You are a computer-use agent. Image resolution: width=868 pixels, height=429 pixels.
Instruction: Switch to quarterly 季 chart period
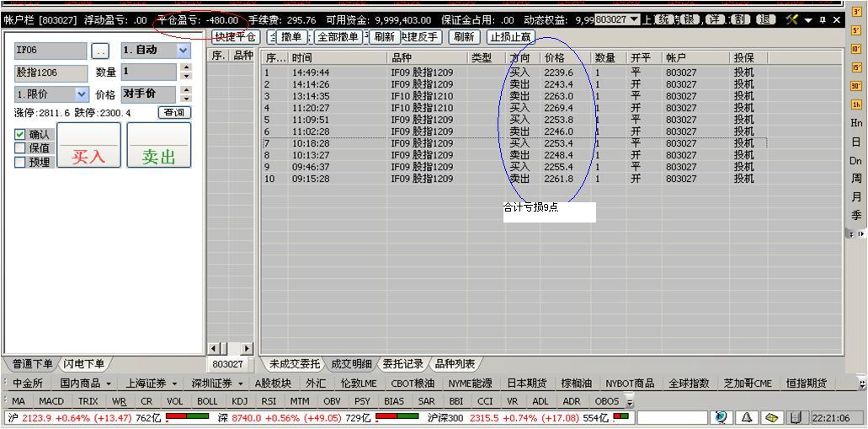(856, 215)
